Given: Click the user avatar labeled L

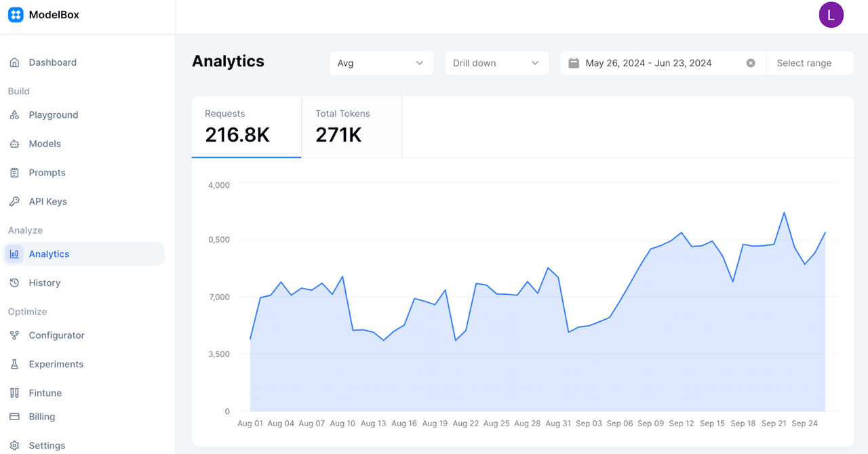Looking at the screenshot, I should tap(831, 15).
